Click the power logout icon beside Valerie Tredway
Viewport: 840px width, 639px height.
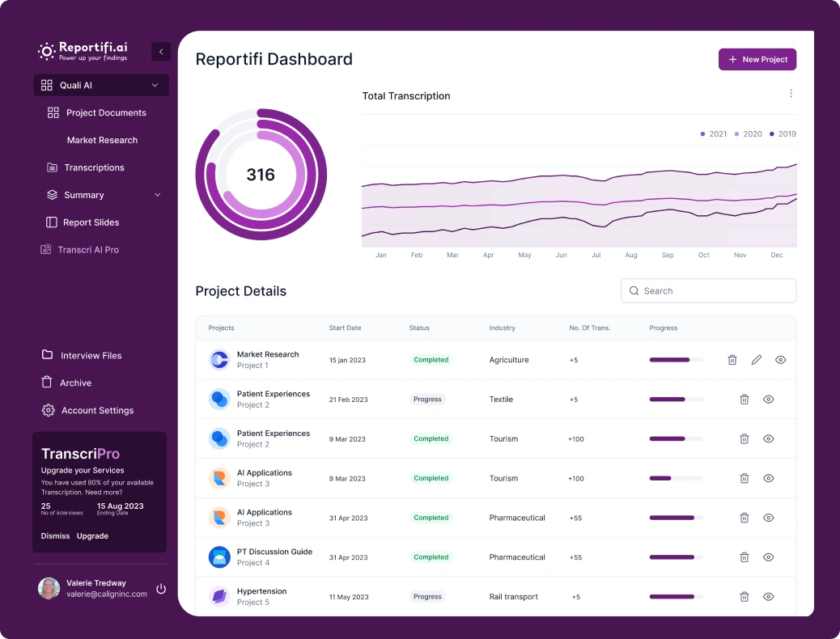pos(161,589)
